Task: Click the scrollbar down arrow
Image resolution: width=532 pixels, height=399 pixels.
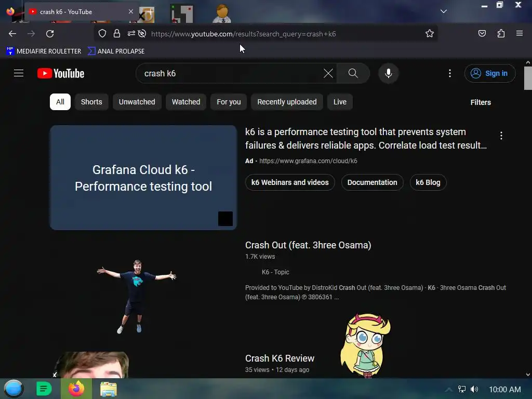Action: pos(528,375)
